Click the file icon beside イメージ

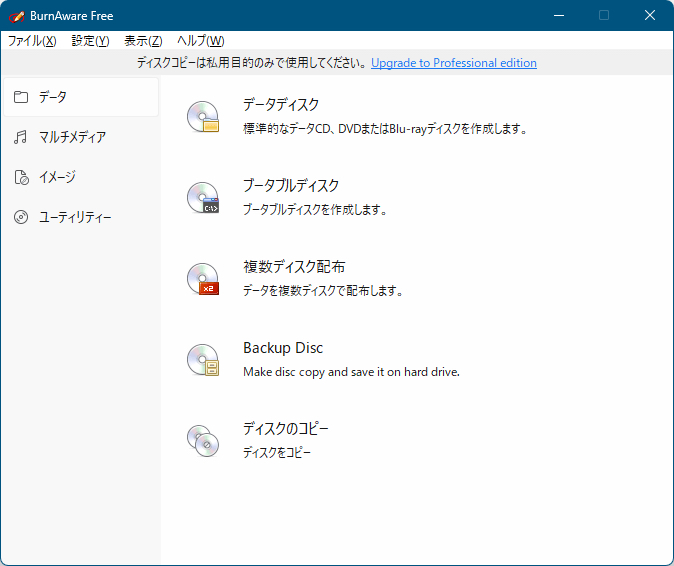[21, 177]
